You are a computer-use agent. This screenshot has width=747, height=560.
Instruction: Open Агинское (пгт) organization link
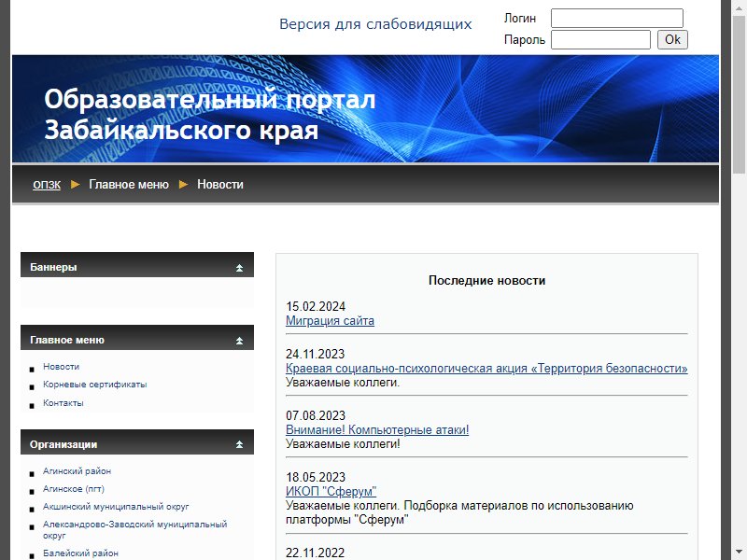point(74,488)
